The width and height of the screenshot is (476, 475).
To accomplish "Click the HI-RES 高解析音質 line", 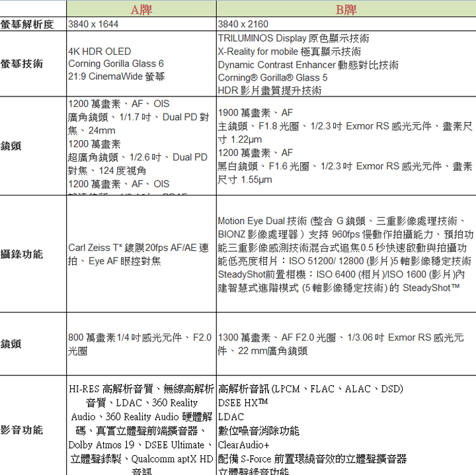I will click(x=141, y=389).
